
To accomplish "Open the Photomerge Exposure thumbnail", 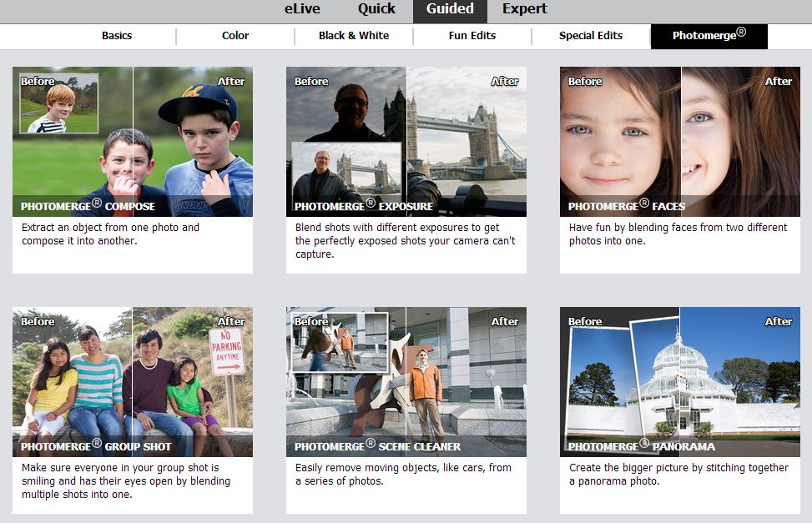I will pyautogui.click(x=406, y=141).
